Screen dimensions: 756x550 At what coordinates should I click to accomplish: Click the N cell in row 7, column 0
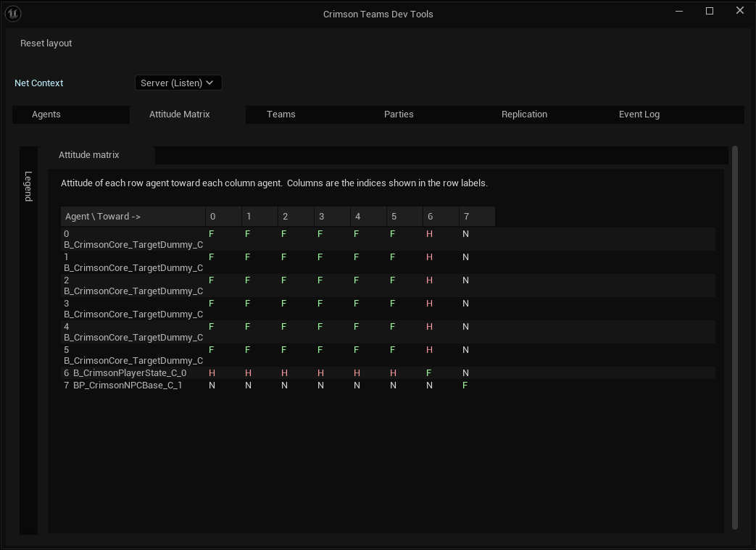coord(212,386)
